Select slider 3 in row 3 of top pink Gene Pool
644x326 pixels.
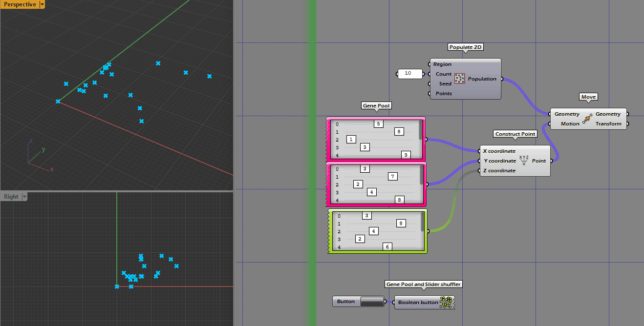pyautogui.click(x=365, y=147)
